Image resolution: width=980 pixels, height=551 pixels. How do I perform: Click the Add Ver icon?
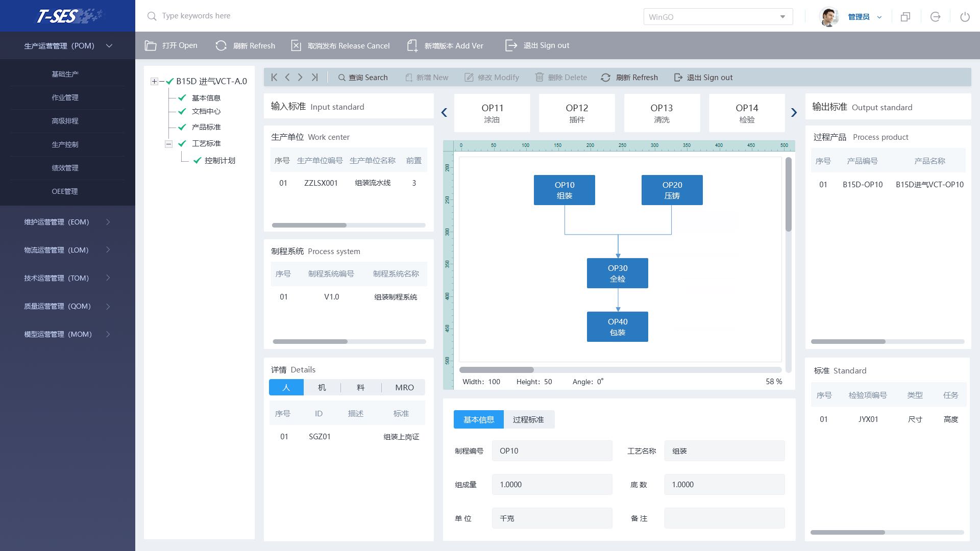[x=412, y=45]
